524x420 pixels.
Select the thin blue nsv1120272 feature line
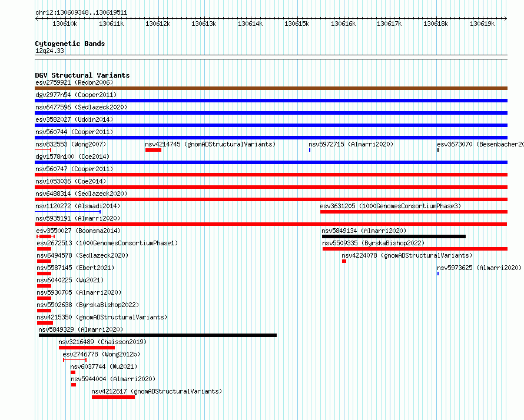tap(68, 212)
